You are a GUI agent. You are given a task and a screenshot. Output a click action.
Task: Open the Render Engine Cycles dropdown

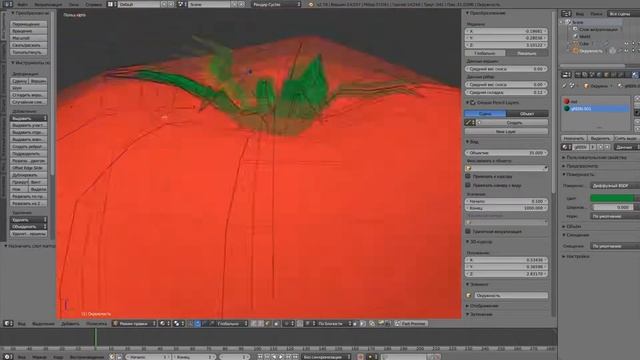coord(276,4)
